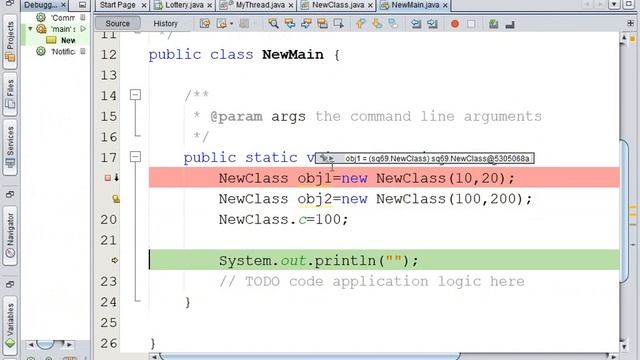Viewport: 640px width, 360px height.
Task: Click the split editor icon at toolbar's right end
Action: pyautogui.click(x=631, y=24)
